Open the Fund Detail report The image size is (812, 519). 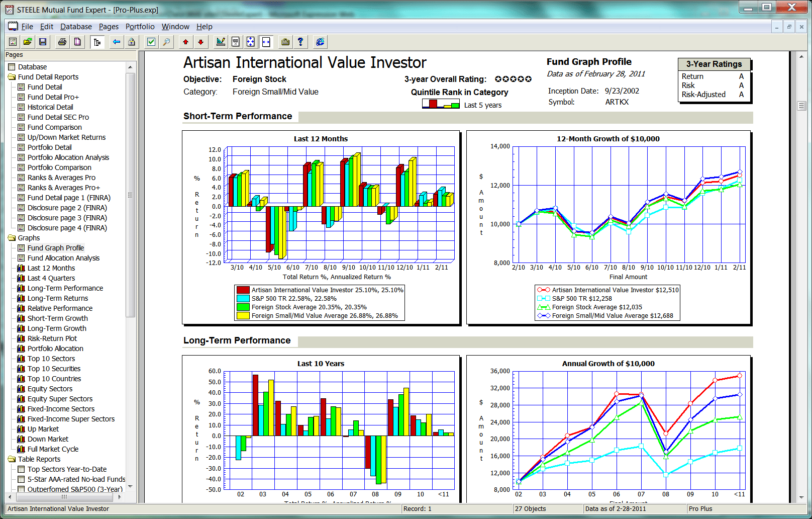pyautogui.click(x=45, y=87)
